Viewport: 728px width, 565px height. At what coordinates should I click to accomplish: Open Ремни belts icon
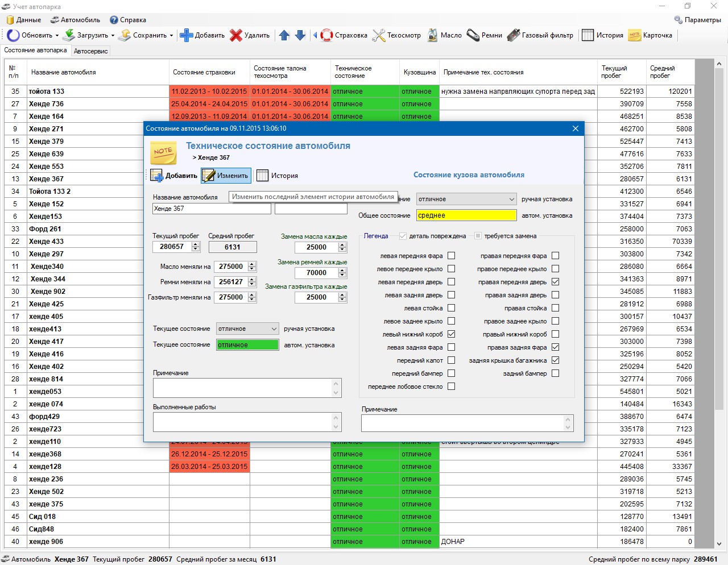(473, 35)
